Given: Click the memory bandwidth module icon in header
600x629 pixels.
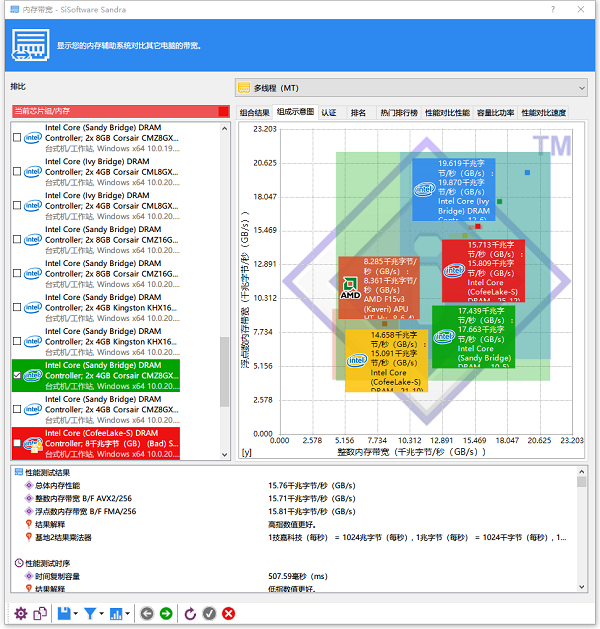Looking at the screenshot, I should 30,45.
